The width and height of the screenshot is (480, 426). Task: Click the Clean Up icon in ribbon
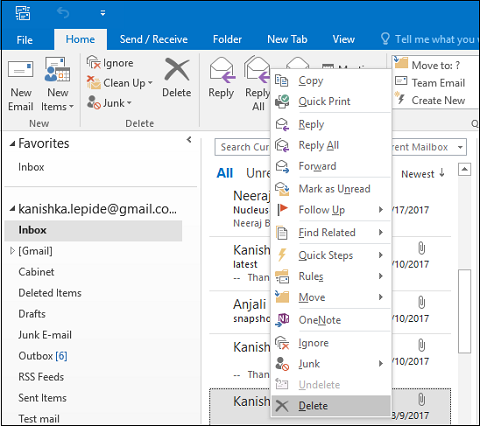coord(93,82)
